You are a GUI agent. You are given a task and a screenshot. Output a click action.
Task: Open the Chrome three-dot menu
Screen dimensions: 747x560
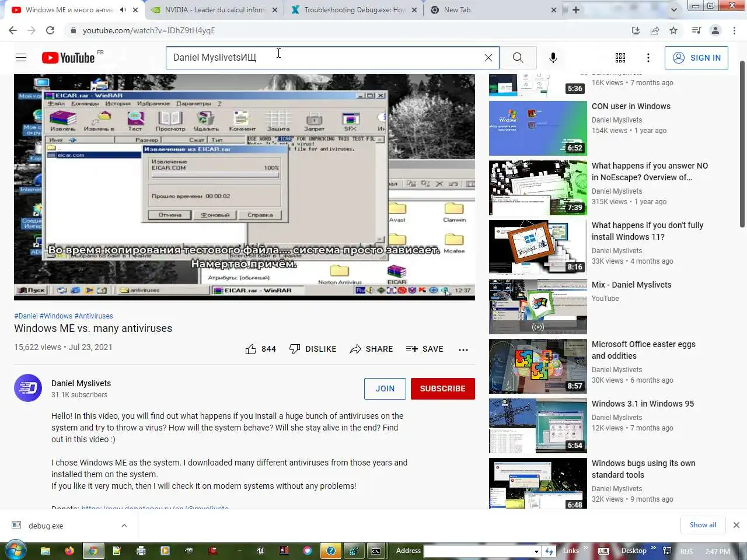(x=734, y=30)
